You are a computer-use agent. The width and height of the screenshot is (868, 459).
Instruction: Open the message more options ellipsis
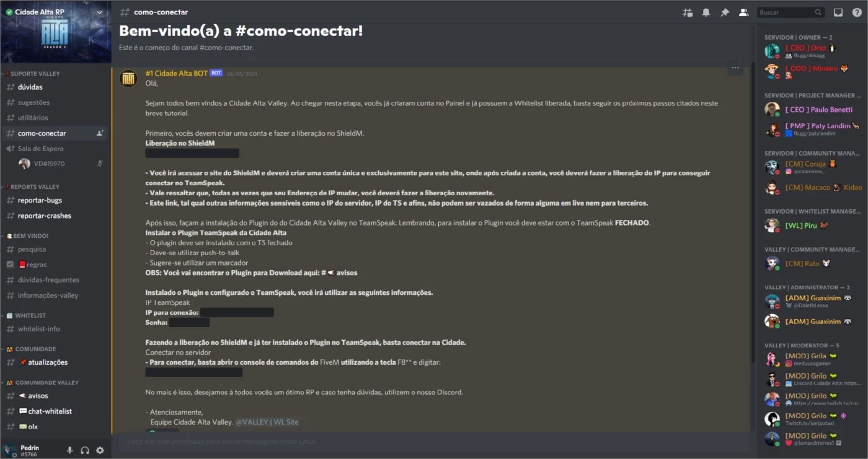coord(735,68)
